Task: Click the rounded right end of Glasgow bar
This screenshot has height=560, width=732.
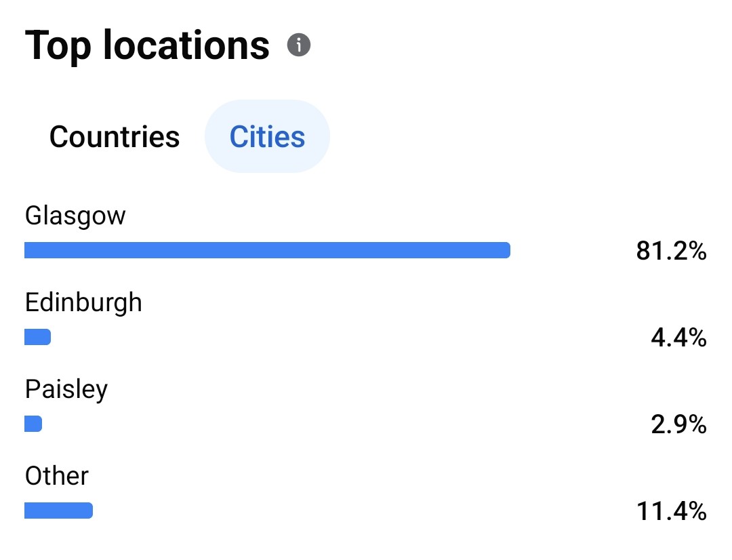Action: (x=505, y=250)
